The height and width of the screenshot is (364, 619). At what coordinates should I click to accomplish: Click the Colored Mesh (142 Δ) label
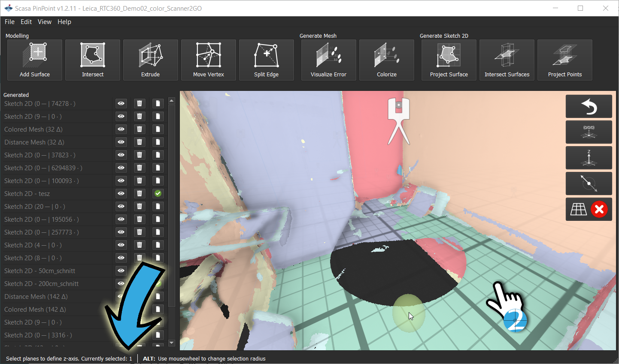(x=35, y=309)
